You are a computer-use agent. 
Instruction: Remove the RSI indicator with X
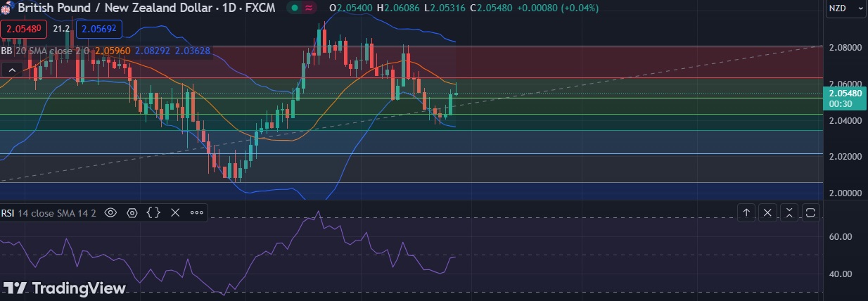coord(175,212)
